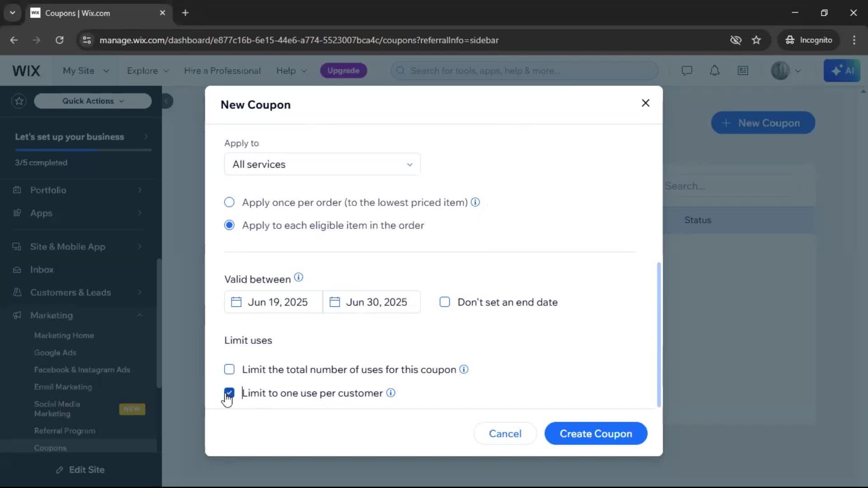Click info icon for one use per customer
The image size is (868, 488).
point(391,393)
